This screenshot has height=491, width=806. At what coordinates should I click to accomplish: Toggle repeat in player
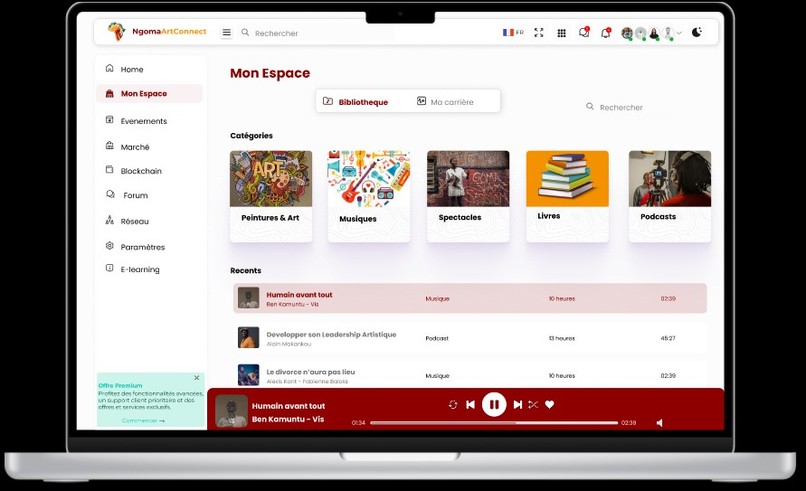pos(452,405)
